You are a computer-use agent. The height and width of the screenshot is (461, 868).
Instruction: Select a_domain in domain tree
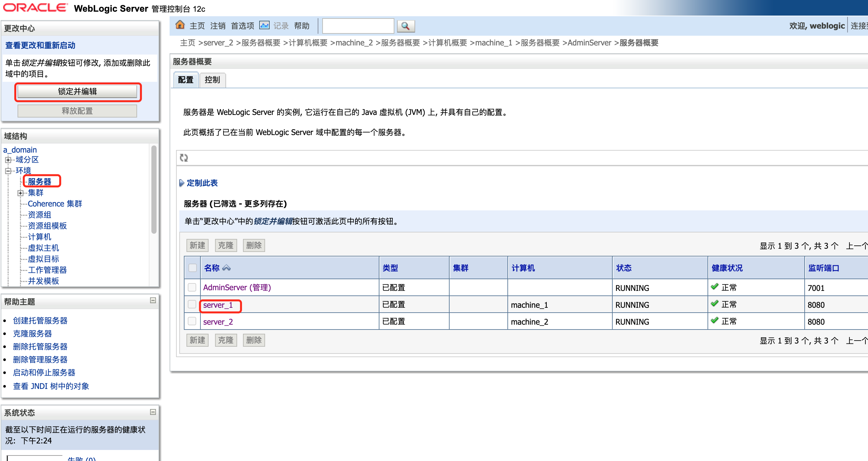tap(20, 150)
